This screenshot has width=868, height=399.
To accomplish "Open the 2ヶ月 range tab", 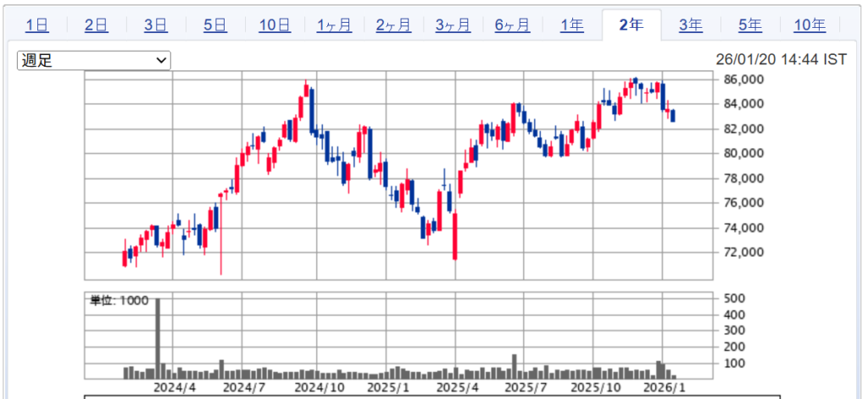I will tap(393, 25).
